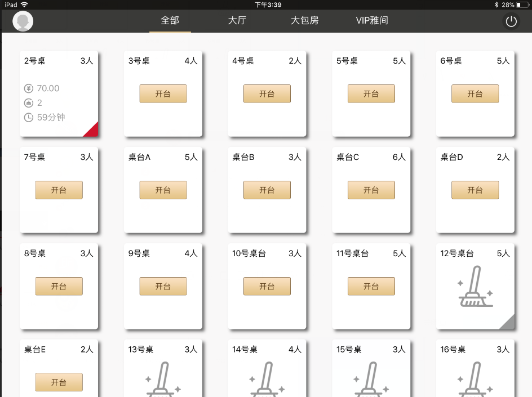The height and width of the screenshot is (397, 532).
Task: Switch to the 大厅 tab
Action: point(237,20)
